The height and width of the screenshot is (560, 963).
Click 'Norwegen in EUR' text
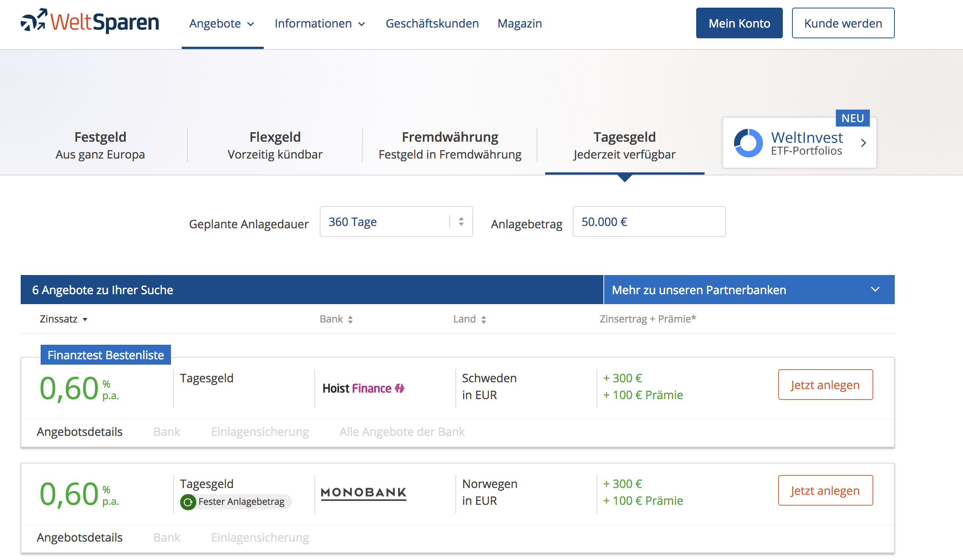tap(490, 492)
